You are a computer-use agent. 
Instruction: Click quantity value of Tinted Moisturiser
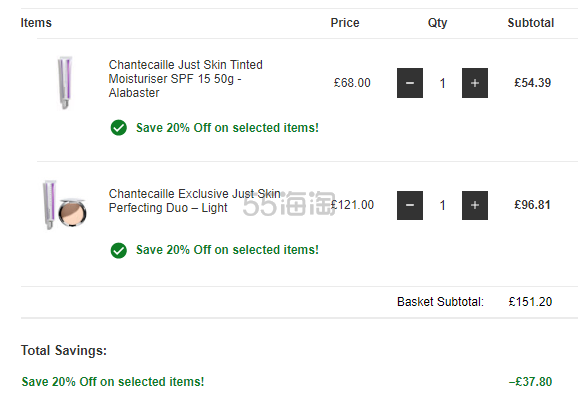pyautogui.click(x=442, y=83)
